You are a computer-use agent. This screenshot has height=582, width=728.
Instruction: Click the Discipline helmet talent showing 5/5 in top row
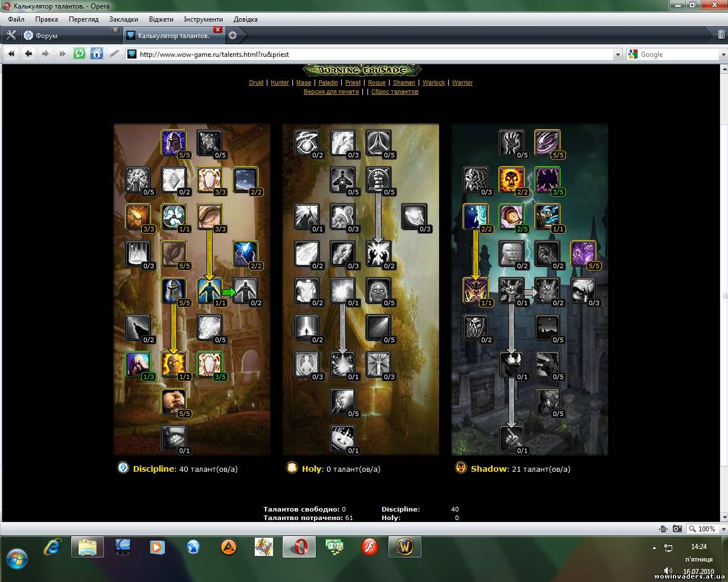tap(174, 143)
